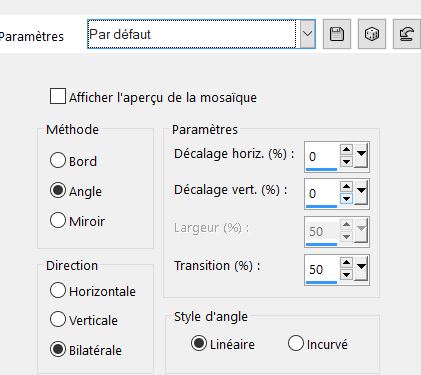Increase Décalage horiz. value with up arrow
This screenshot has width=421, height=375.
click(x=346, y=149)
